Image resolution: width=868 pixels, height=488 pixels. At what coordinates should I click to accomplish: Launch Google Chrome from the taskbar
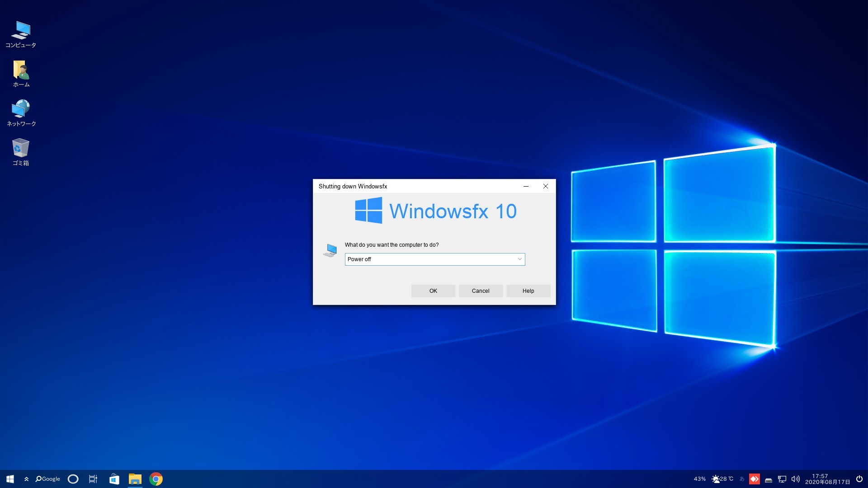[x=156, y=479]
